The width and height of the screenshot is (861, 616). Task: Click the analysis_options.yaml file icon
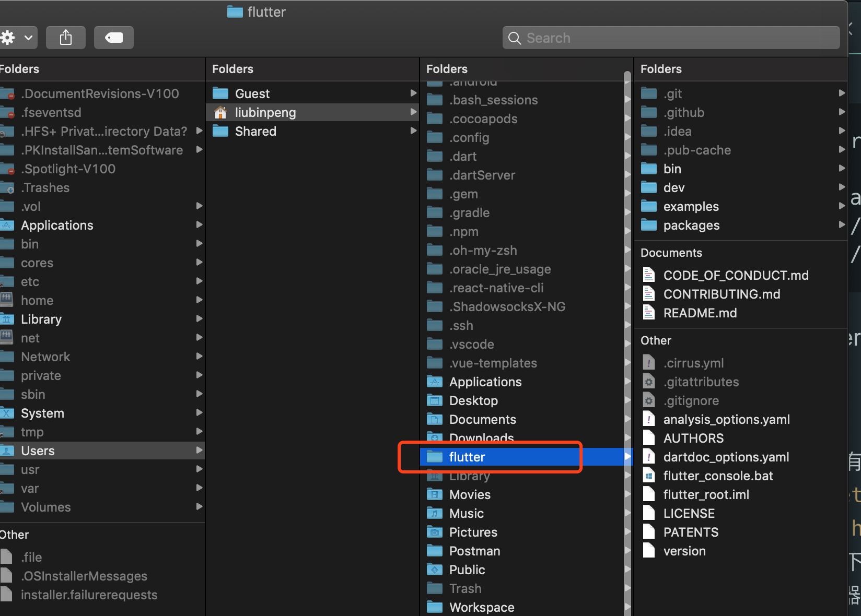pos(649,419)
